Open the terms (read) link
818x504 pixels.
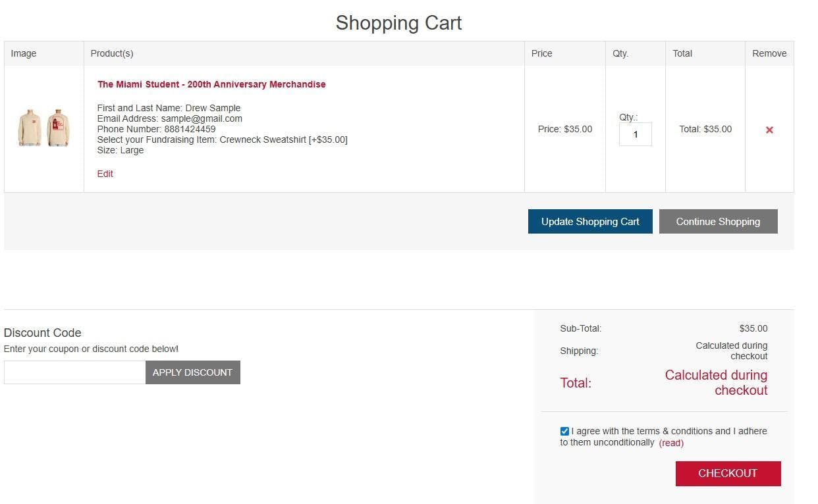pyautogui.click(x=671, y=443)
